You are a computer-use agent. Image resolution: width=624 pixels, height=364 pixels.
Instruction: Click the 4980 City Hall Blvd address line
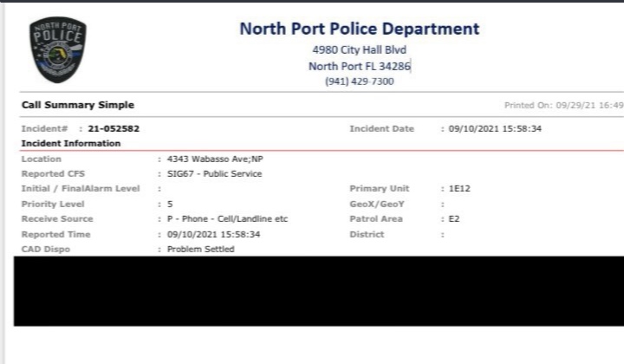(359, 49)
